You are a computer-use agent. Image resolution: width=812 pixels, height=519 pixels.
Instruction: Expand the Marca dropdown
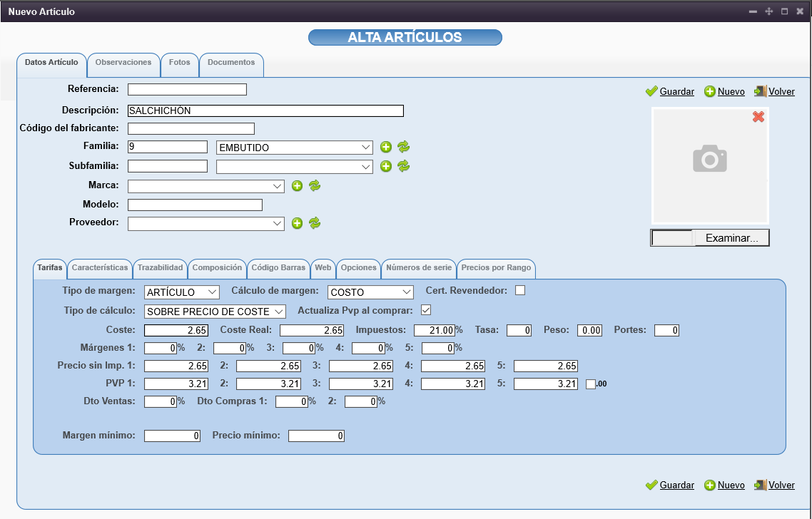coord(206,186)
